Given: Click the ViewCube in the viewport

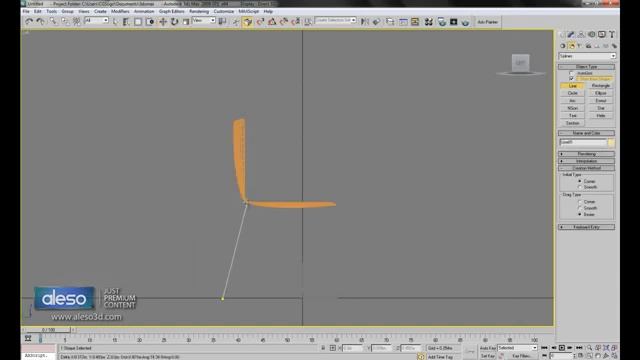Looking at the screenshot, I should coord(520,63).
